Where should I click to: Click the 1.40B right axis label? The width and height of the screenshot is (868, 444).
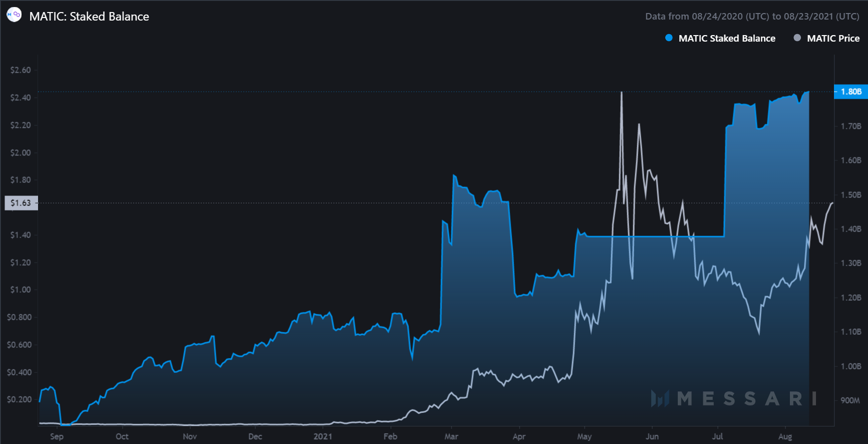coord(851,229)
